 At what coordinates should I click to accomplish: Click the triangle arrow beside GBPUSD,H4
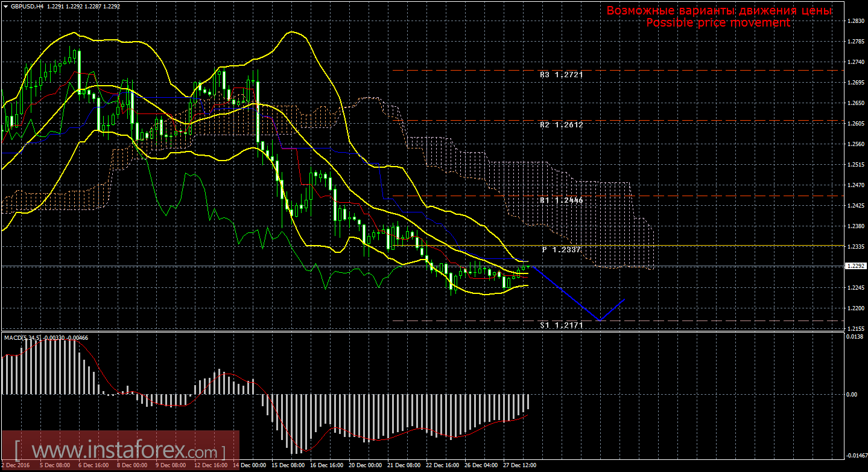[x=5, y=6]
